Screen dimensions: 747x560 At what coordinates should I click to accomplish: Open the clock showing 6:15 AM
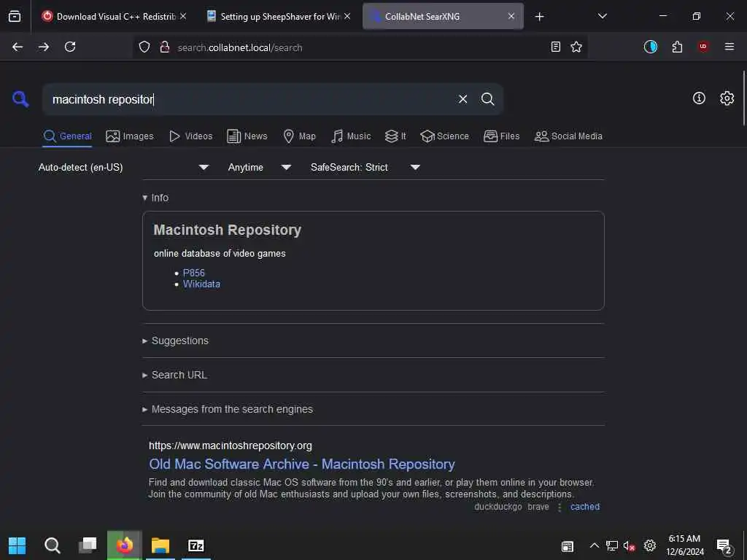[x=685, y=545]
